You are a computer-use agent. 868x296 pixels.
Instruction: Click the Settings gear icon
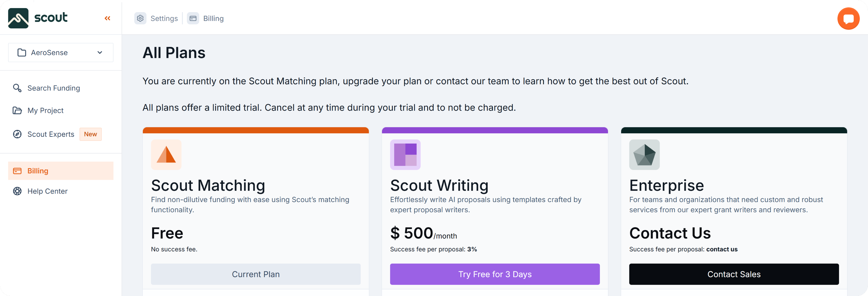pyautogui.click(x=140, y=18)
